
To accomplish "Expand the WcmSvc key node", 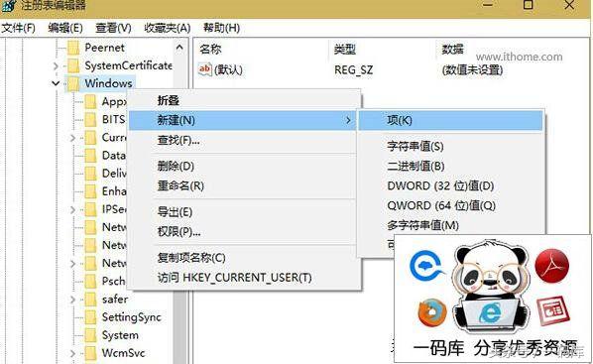I will click(73, 353).
